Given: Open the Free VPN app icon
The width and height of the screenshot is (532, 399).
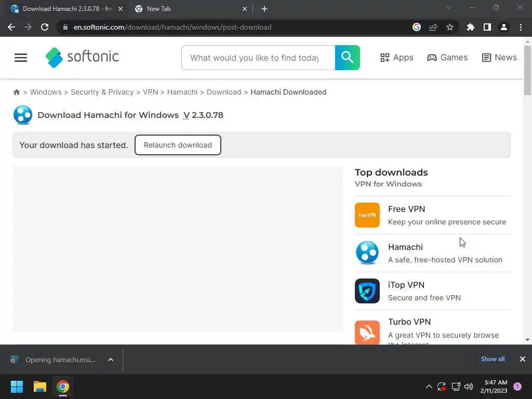Looking at the screenshot, I should coord(367,215).
